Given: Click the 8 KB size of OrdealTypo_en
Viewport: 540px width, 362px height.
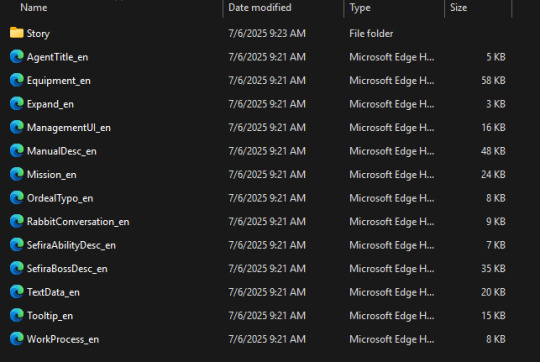Looking at the screenshot, I should coord(496,198).
